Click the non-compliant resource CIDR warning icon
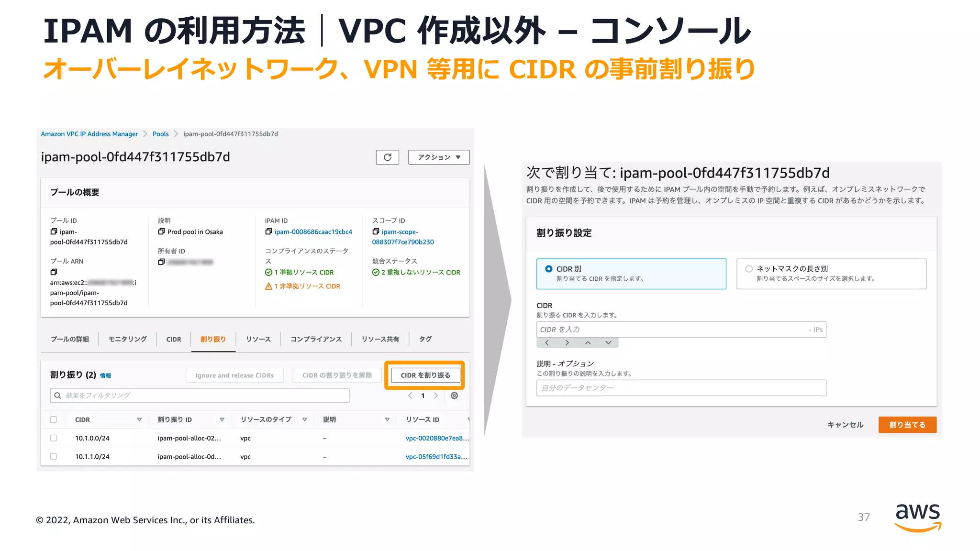Image resolution: width=980 pixels, height=551 pixels. [x=268, y=286]
